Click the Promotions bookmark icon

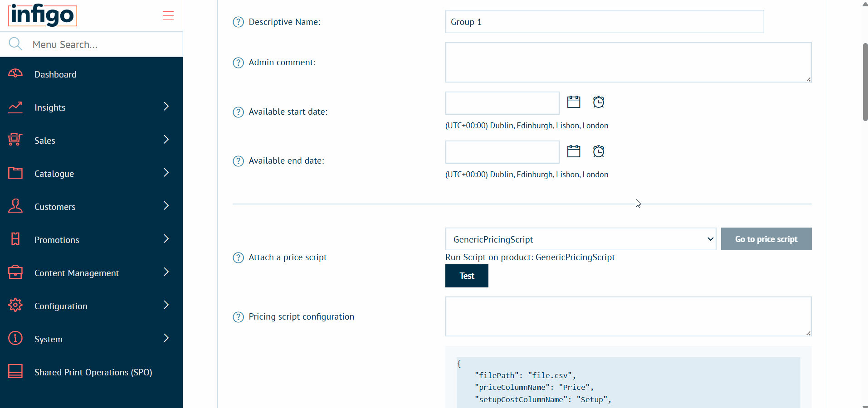tap(15, 239)
